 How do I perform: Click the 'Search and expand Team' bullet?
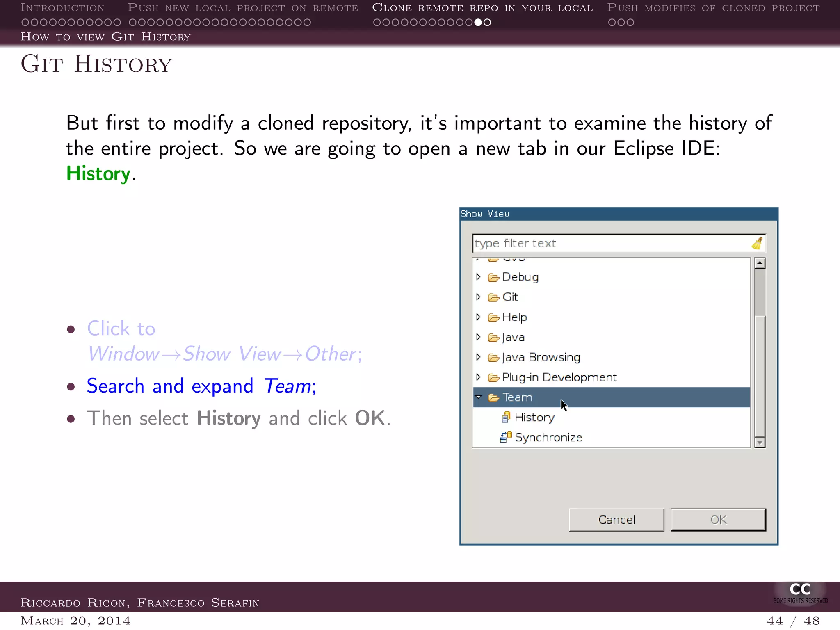201,386
